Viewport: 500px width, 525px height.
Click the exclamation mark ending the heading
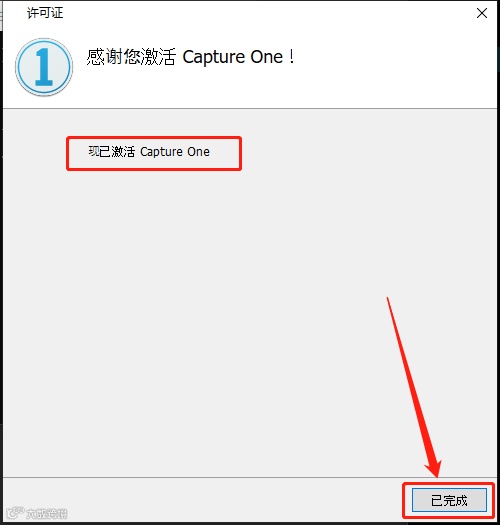pos(292,56)
